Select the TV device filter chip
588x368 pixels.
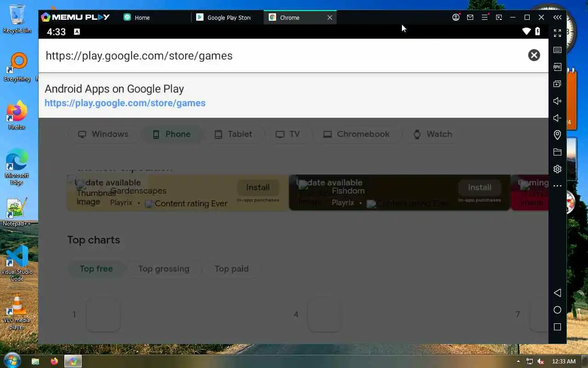click(288, 134)
